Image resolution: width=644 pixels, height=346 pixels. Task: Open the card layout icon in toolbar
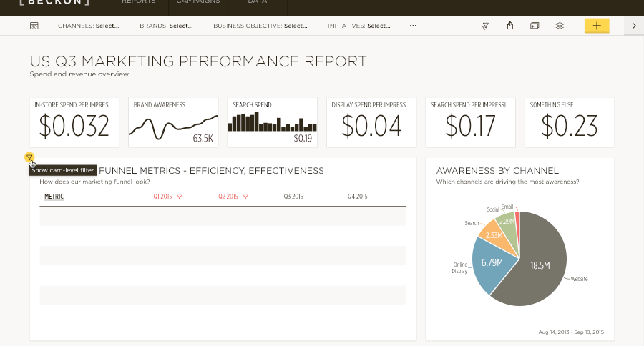[535, 26]
